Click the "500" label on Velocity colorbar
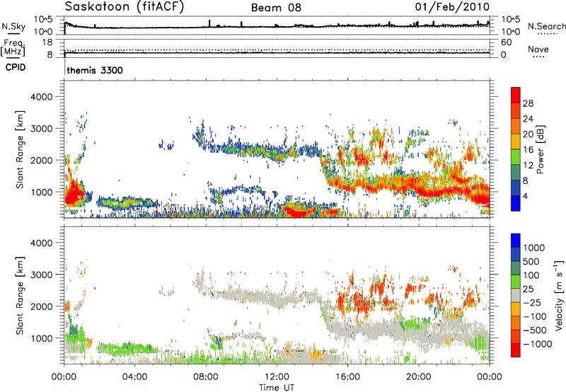 [x=531, y=262]
